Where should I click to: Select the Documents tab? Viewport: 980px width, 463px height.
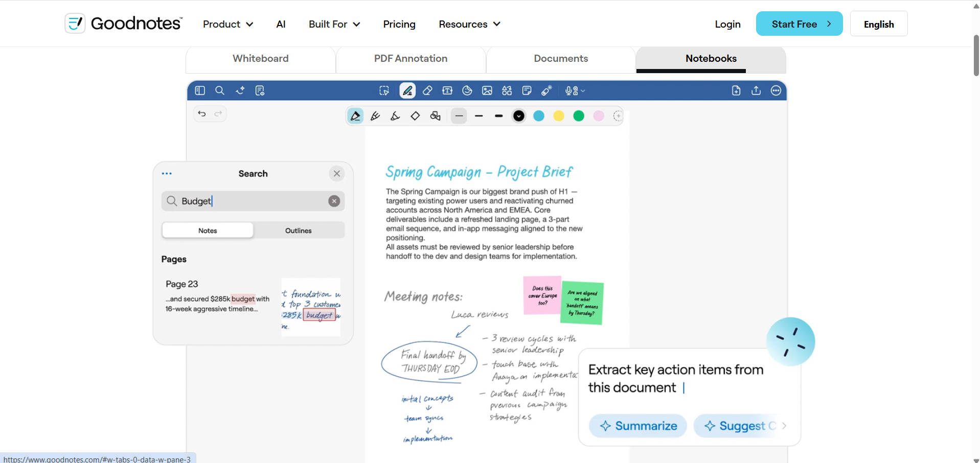[x=561, y=59]
